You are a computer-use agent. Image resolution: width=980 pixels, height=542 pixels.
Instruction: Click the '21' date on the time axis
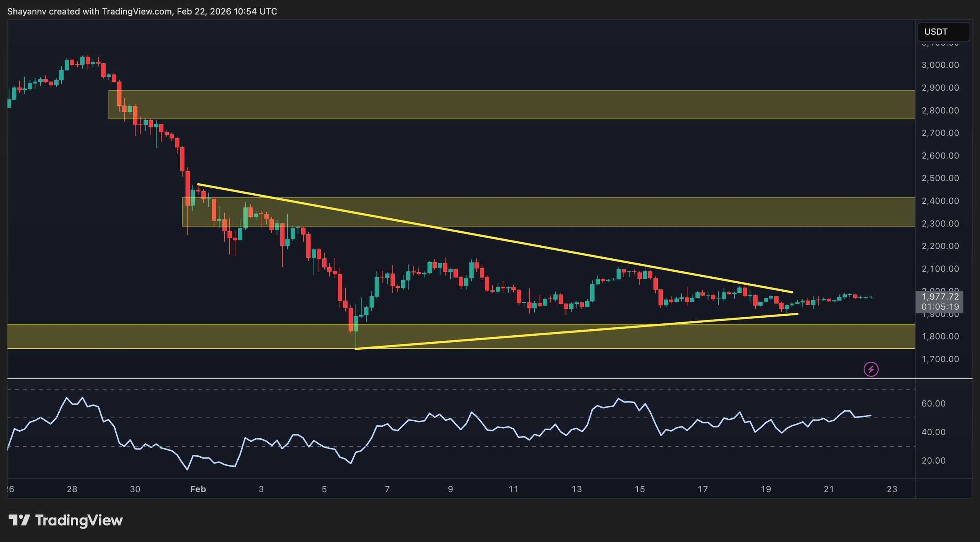[829, 489]
